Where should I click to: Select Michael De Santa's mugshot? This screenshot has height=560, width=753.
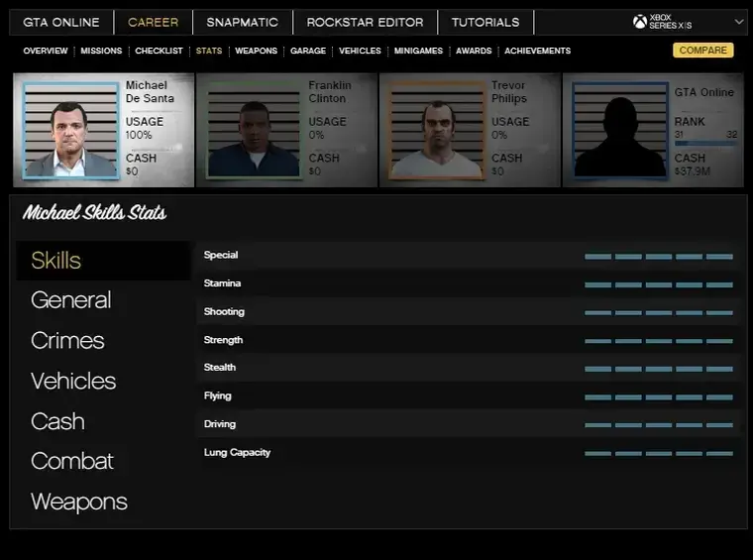(x=70, y=130)
